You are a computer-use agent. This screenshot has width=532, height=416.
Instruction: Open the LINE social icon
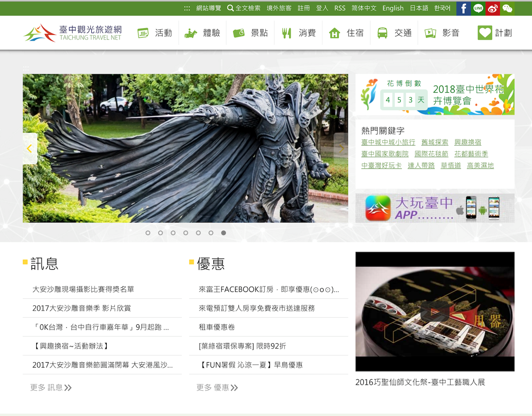pyautogui.click(x=478, y=8)
